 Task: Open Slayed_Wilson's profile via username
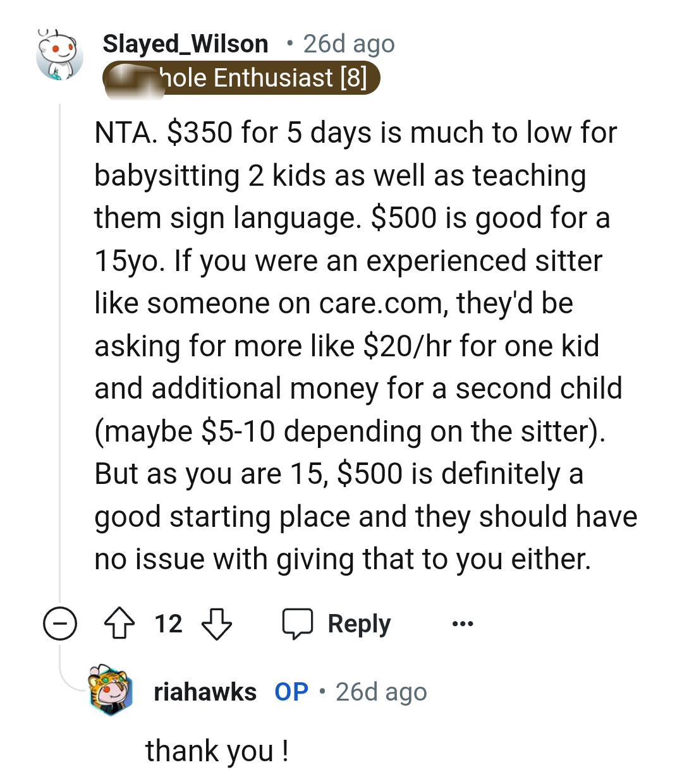click(x=185, y=43)
